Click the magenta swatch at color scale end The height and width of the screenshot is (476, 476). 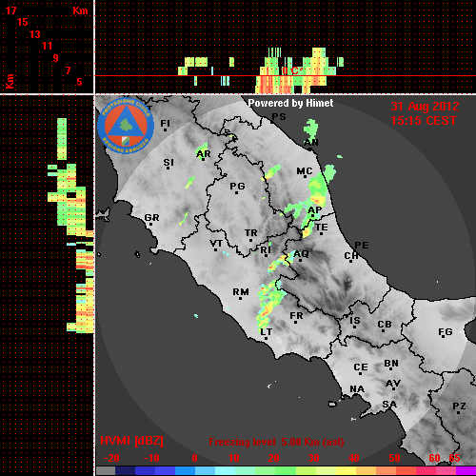coord(466,471)
